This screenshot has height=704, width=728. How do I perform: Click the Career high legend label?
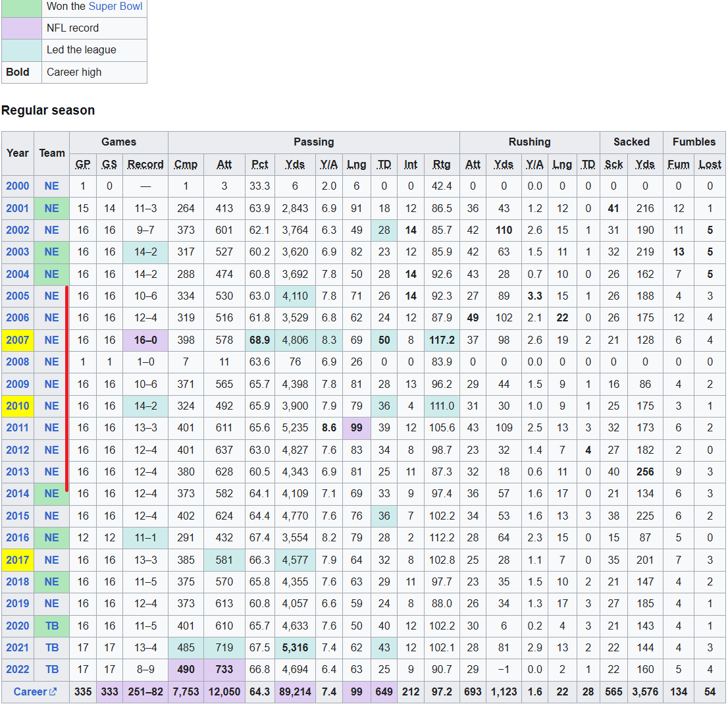click(x=74, y=72)
